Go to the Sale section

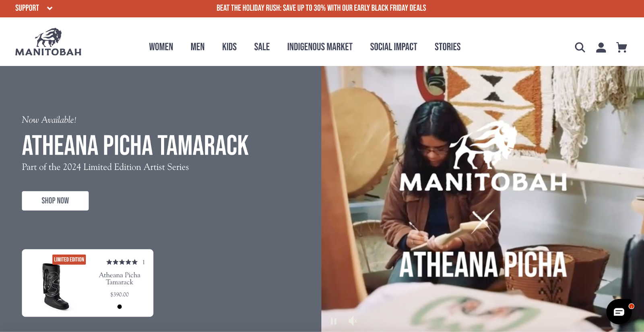262,47
